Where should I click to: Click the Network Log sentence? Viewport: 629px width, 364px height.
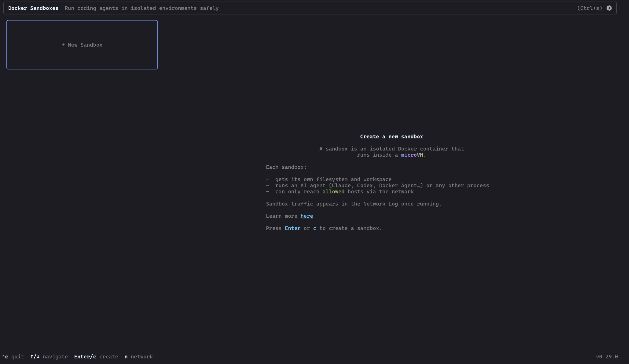pos(354,204)
